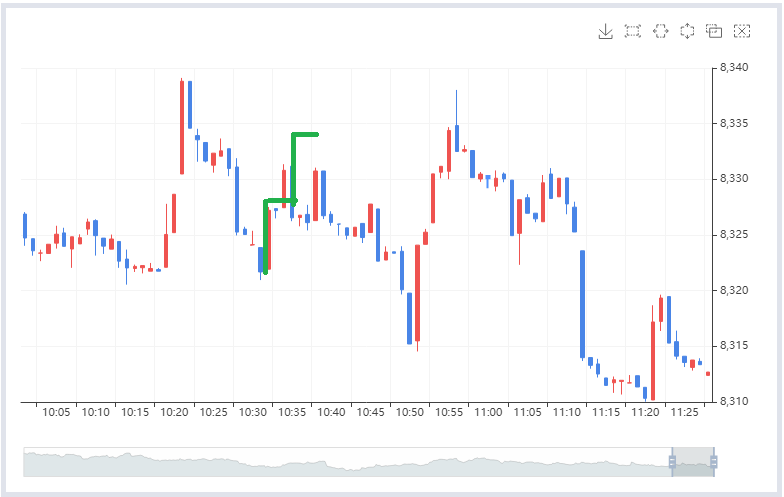Click the 11:15 time axis label
Screen dimensions: 784x497
[606, 412]
